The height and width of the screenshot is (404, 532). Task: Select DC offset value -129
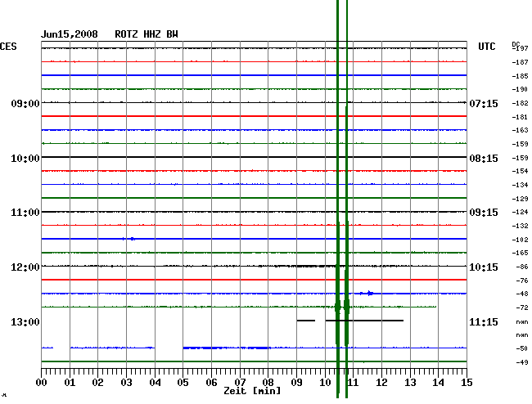pyautogui.click(x=520, y=199)
